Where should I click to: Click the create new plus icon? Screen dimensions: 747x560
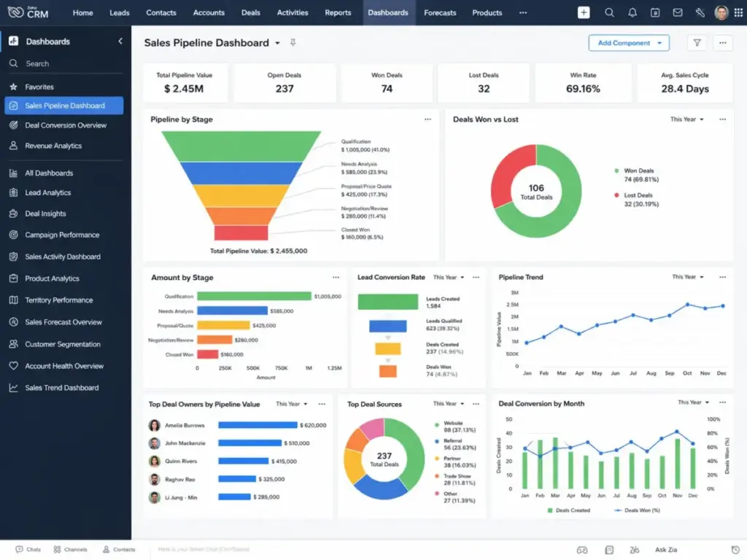[x=584, y=13]
